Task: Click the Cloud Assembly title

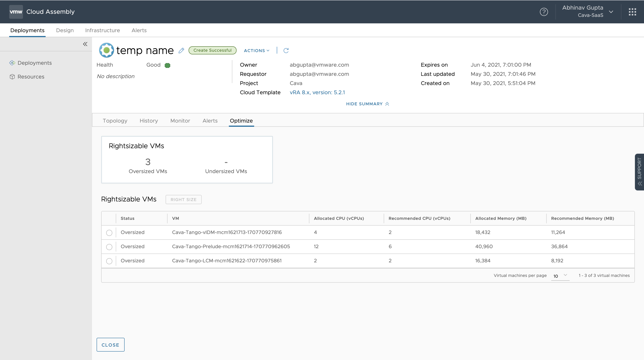Action: pos(50,12)
